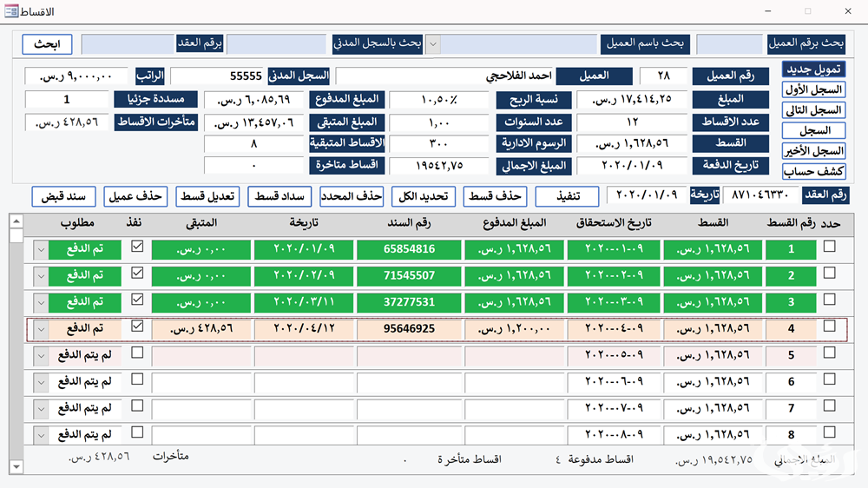Select checkbox for installment row 6
The height and width of the screenshot is (488, 868).
point(829,379)
